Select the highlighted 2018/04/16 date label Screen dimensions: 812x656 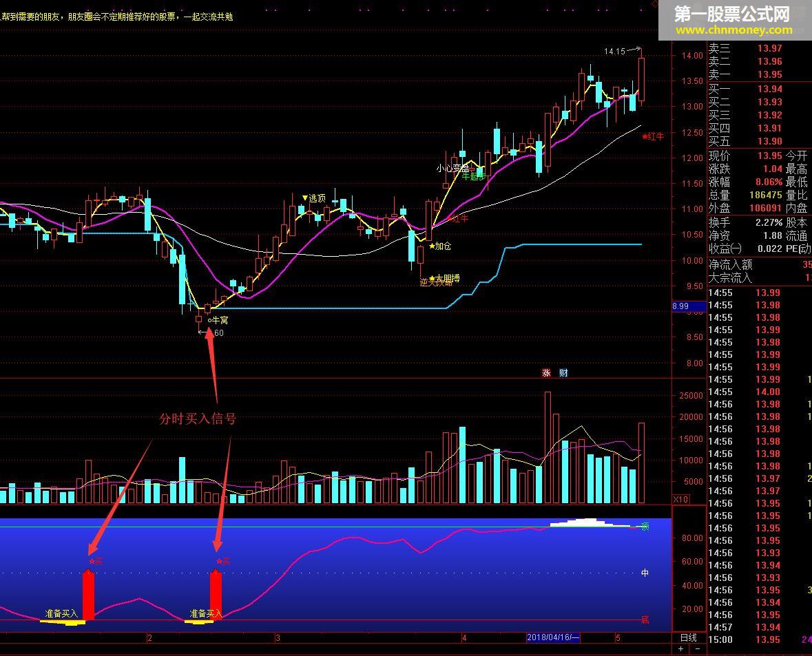553,637
